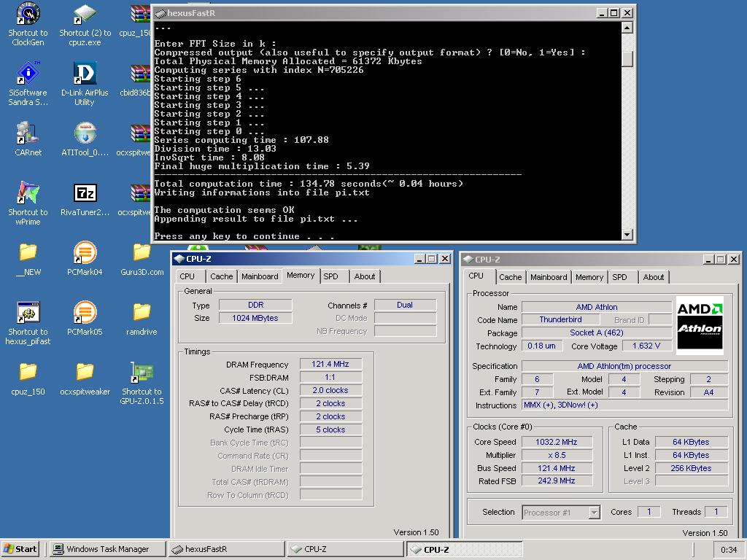
Task: Launch PCMark04 desktop icon
Action: 85,252
